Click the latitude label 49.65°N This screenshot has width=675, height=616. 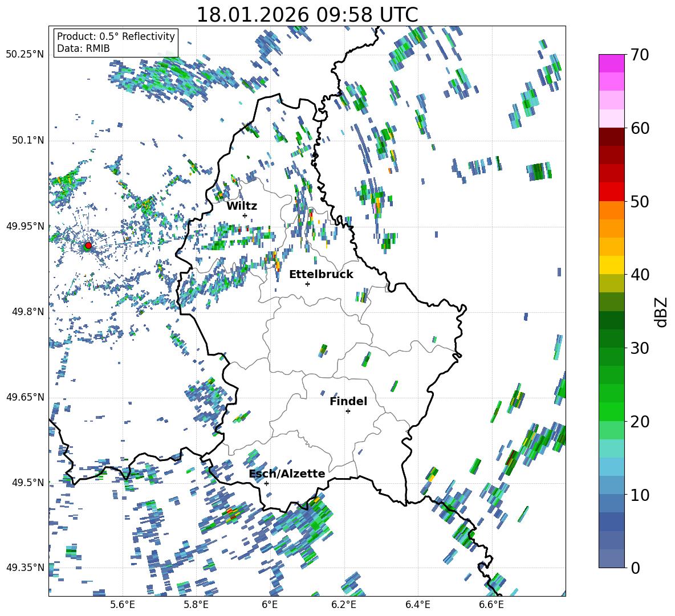[x=25, y=397]
